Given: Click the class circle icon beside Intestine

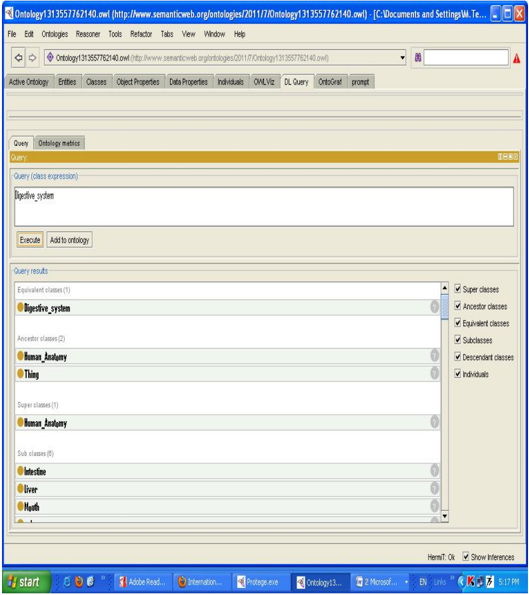Looking at the screenshot, I should coord(20,471).
